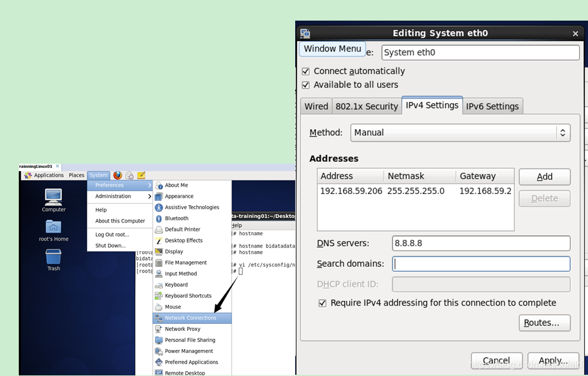
Task: Open Help menu in the terminal window
Action: pyautogui.click(x=236, y=226)
